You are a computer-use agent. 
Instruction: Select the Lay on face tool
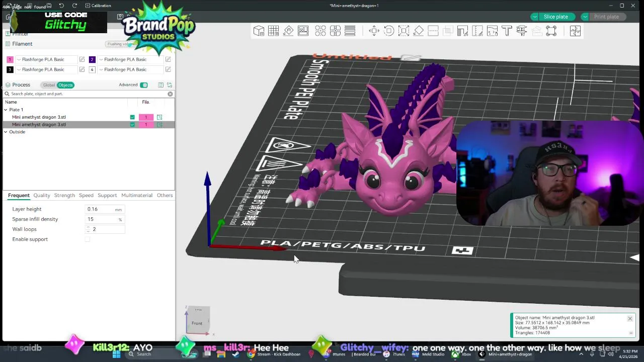point(418,31)
